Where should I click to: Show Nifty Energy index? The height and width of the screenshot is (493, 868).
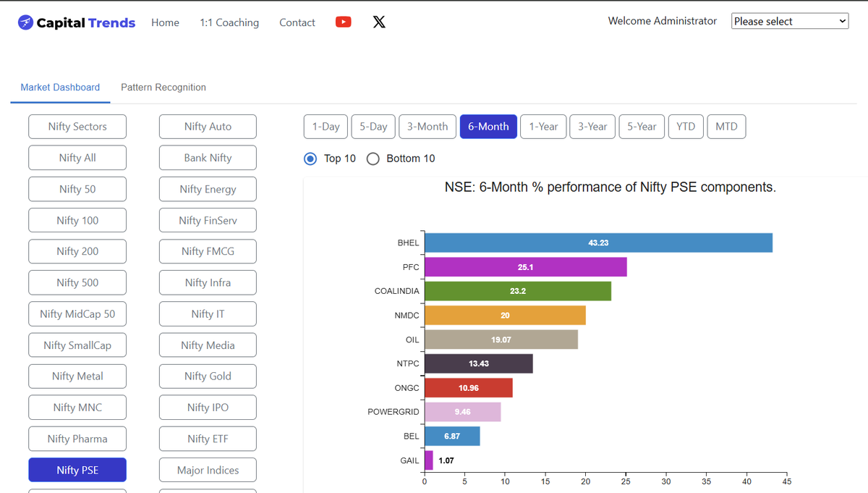208,189
